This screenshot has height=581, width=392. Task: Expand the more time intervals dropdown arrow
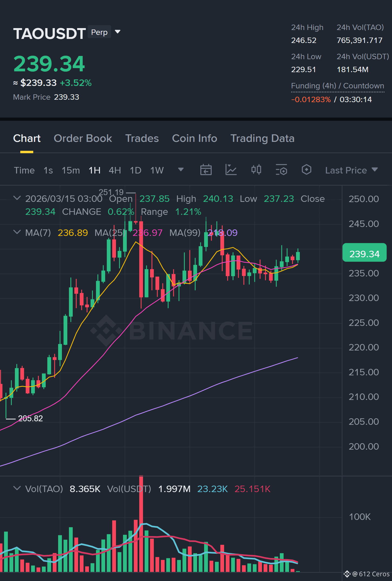pos(181,170)
